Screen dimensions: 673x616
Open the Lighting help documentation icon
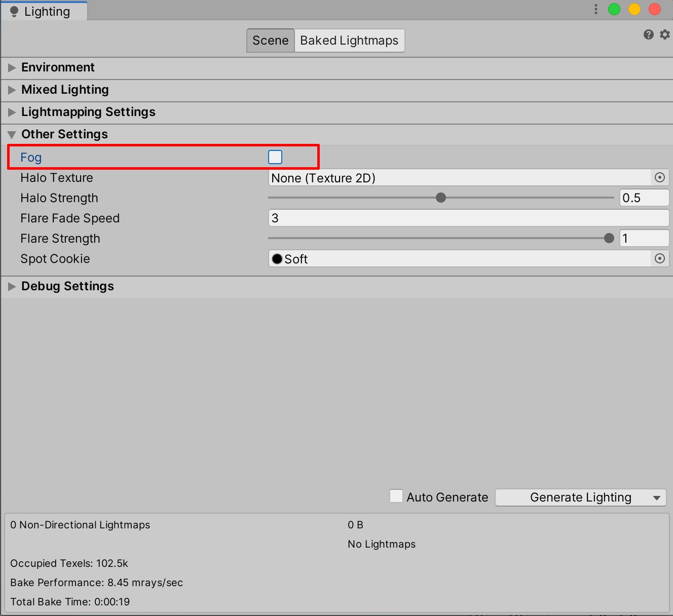click(x=648, y=34)
